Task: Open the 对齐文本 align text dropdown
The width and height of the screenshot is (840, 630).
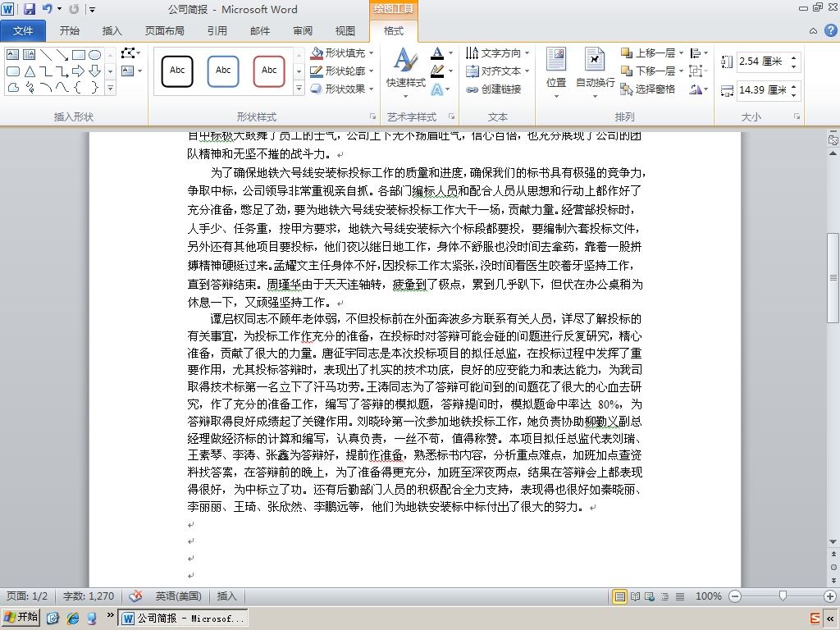Action: [x=498, y=71]
